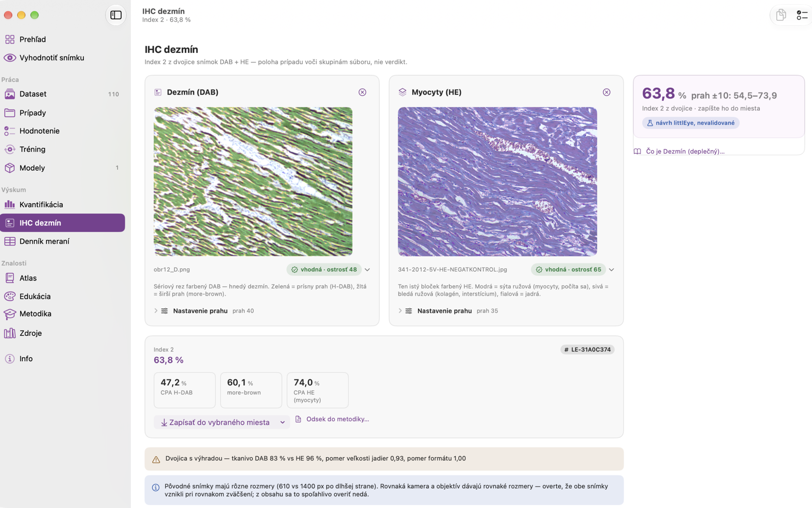Open the Zapísať do vybraného miesta chevron
This screenshot has height=508, width=812.
click(x=283, y=422)
